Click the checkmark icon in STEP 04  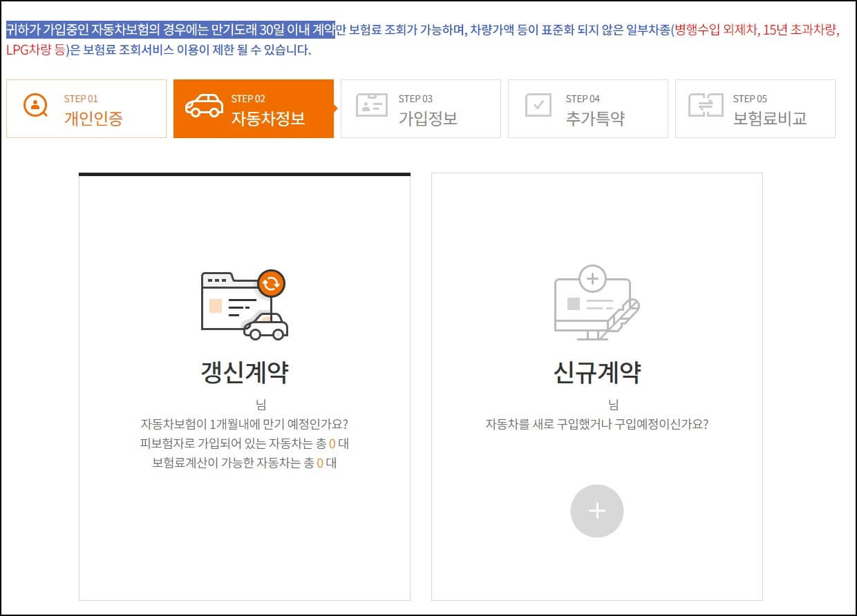pos(538,105)
